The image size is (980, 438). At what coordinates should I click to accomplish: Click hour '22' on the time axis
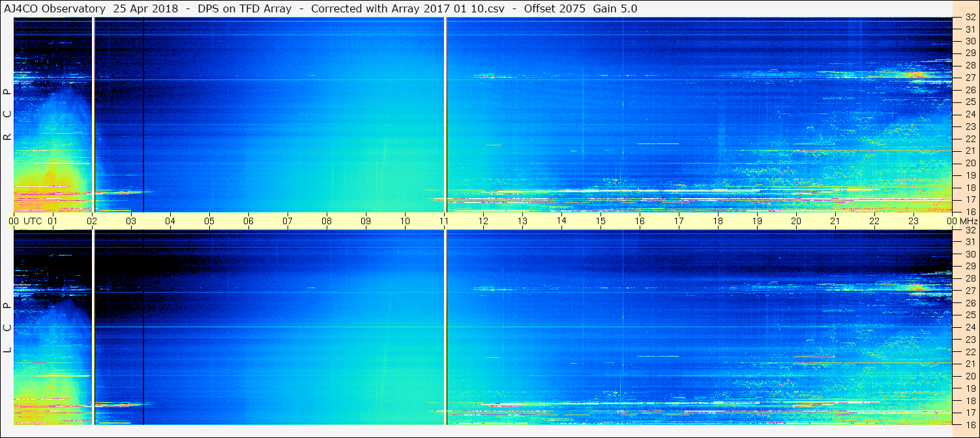[x=874, y=221]
